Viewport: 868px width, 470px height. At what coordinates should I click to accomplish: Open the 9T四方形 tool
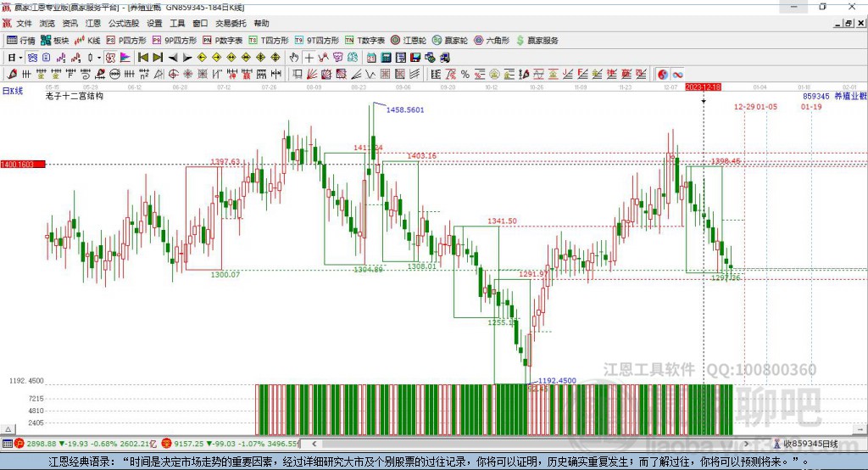317,41
